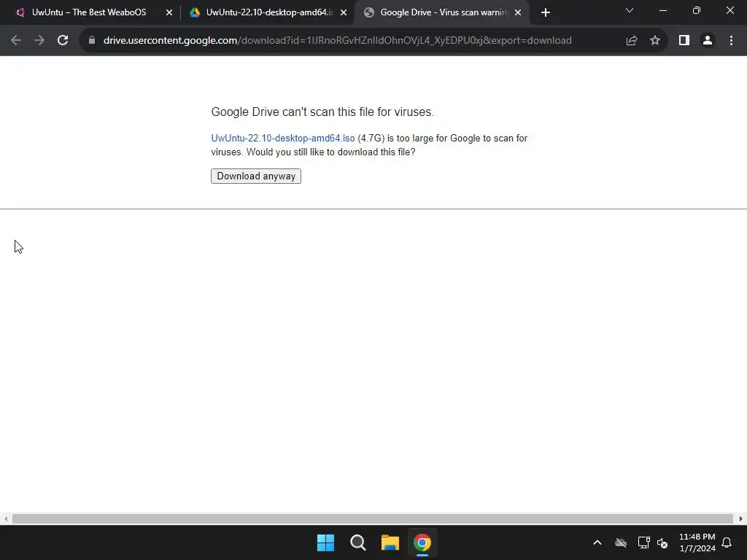Click the "can't scan this file" heading

click(322, 112)
